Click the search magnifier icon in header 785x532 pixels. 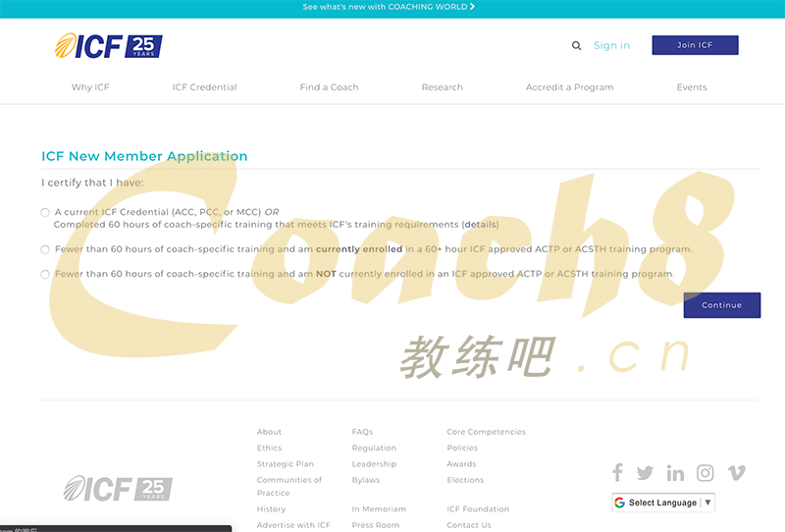pos(576,45)
